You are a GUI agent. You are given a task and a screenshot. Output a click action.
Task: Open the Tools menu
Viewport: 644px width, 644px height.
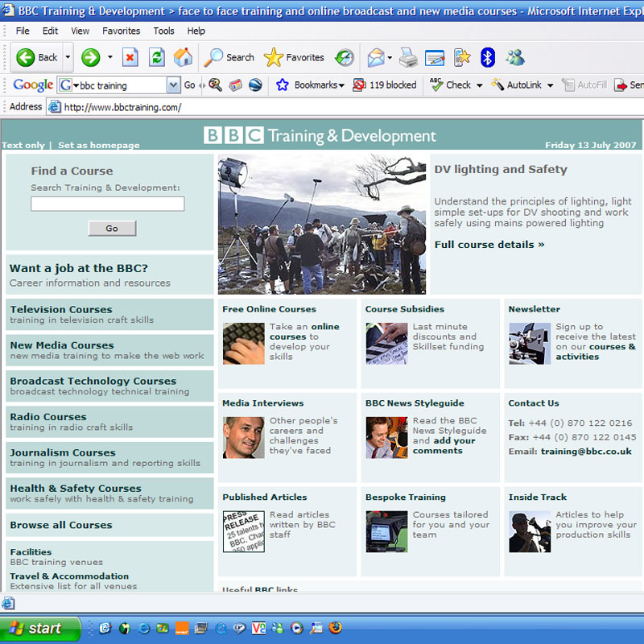pyautogui.click(x=163, y=31)
